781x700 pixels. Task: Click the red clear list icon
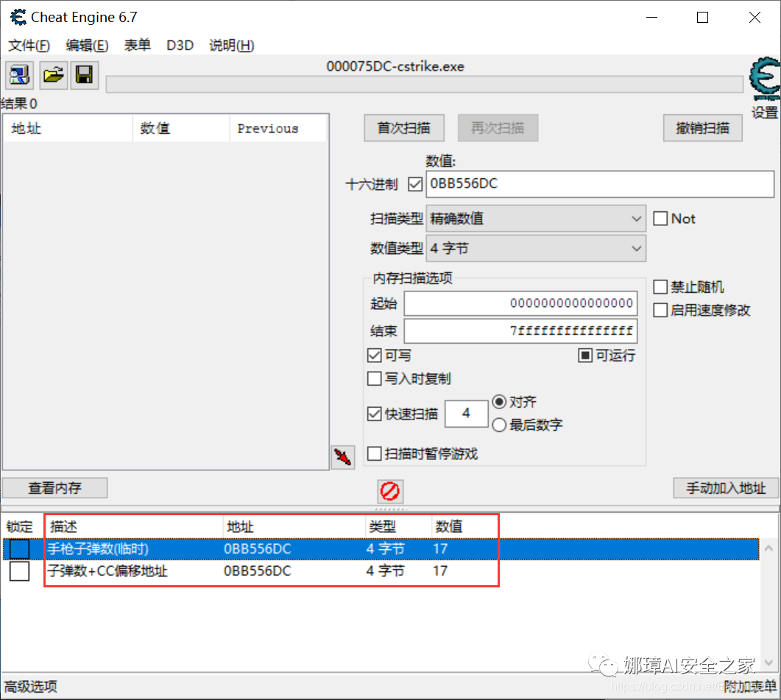click(389, 491)
